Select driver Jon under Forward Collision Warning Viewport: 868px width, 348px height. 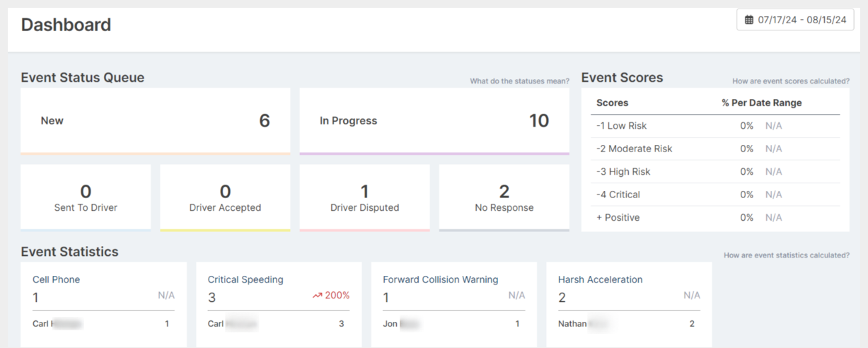point(401,324)
